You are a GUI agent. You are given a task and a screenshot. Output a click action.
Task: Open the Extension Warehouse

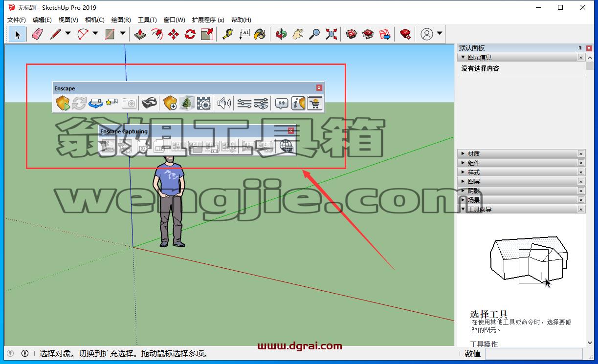368,34
